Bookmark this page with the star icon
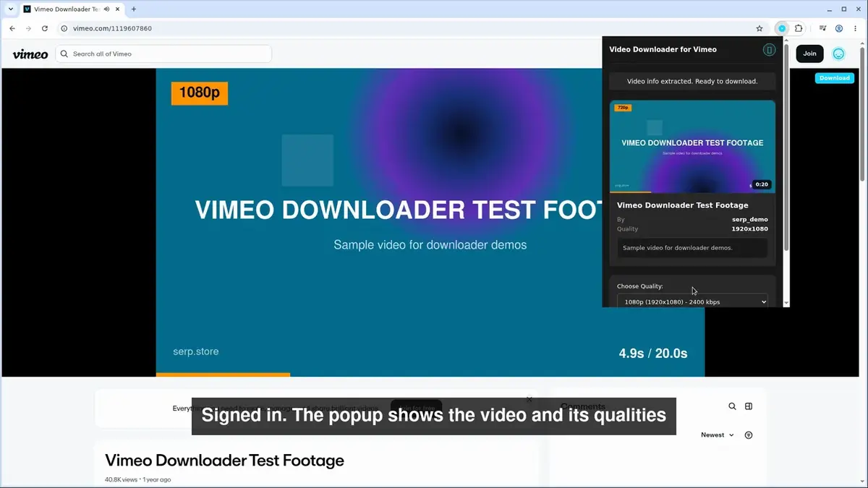Viewport: 868px width, 488px height. (759, 28)
